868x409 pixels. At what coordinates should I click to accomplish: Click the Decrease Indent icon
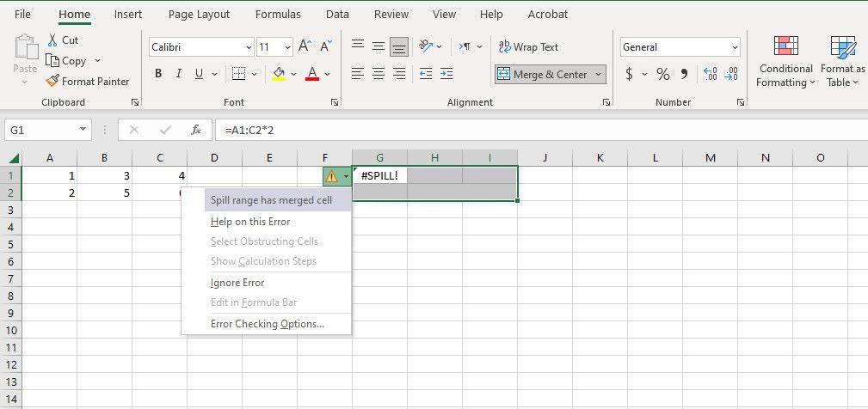point(426,74)
